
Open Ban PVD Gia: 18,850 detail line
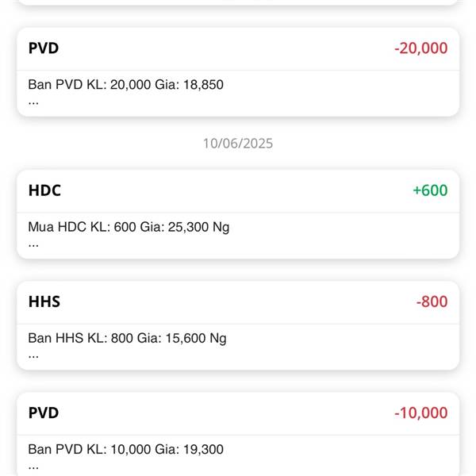point(125,84)
